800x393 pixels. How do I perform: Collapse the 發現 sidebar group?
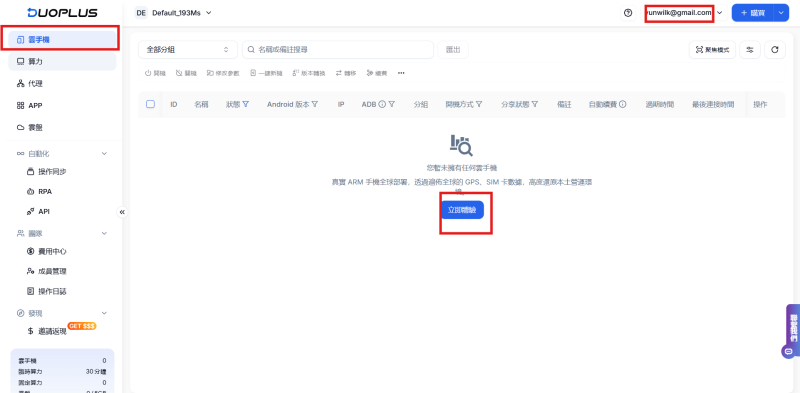(x=104, y=313)
